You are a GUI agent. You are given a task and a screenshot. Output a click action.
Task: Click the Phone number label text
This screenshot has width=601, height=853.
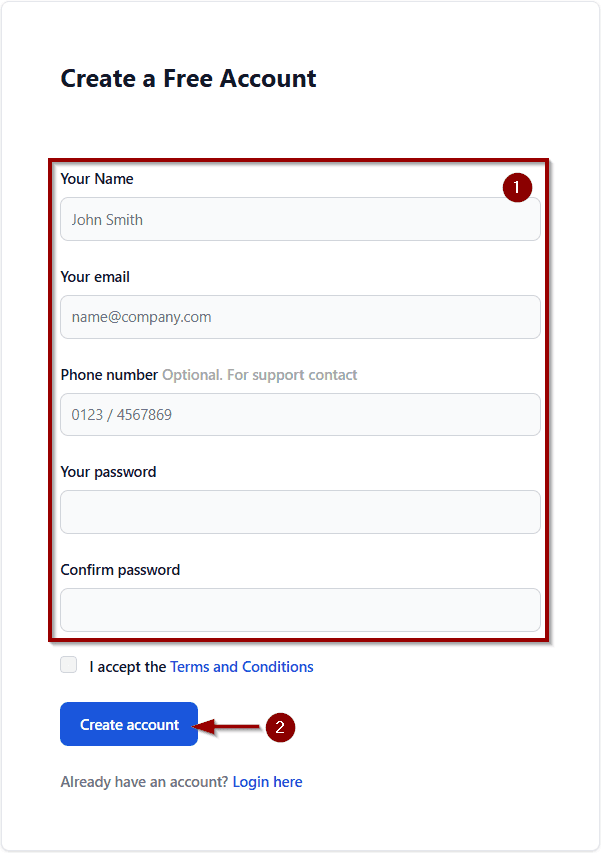[109, 375]
